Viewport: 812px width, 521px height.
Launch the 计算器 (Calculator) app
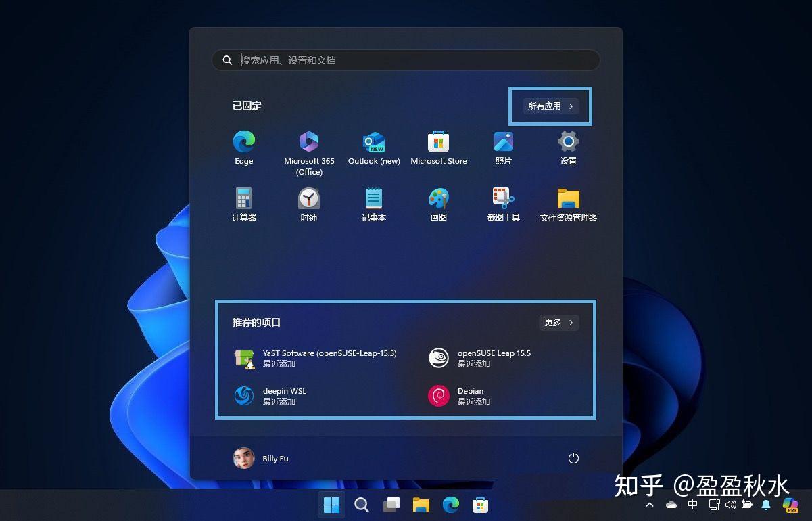[243, 203]
